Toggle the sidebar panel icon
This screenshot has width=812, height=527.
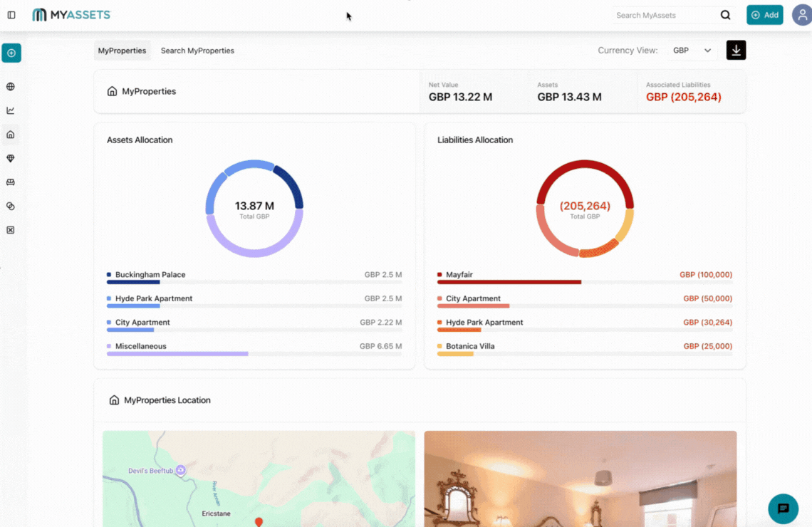[11, 15]
